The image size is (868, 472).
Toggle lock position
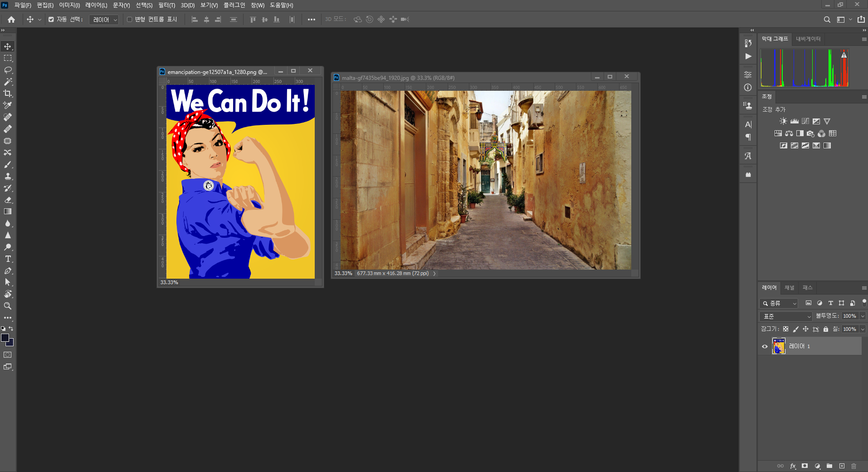806,329
